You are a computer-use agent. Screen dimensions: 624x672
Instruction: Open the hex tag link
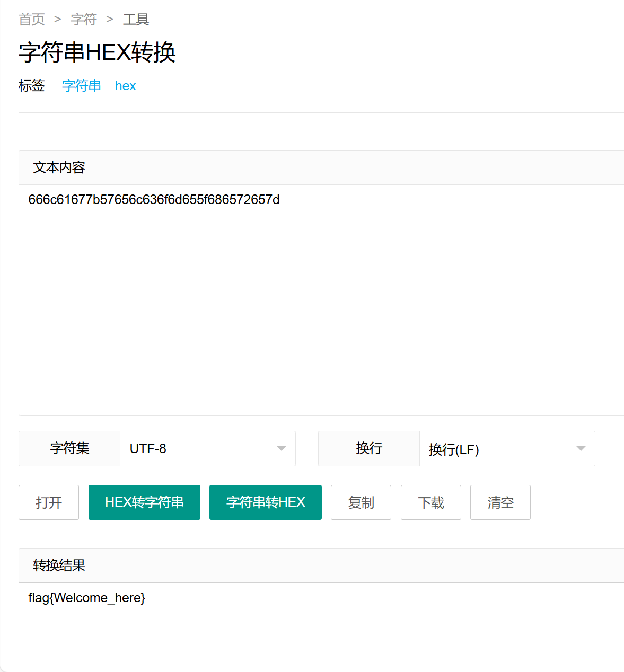[126, 86]
